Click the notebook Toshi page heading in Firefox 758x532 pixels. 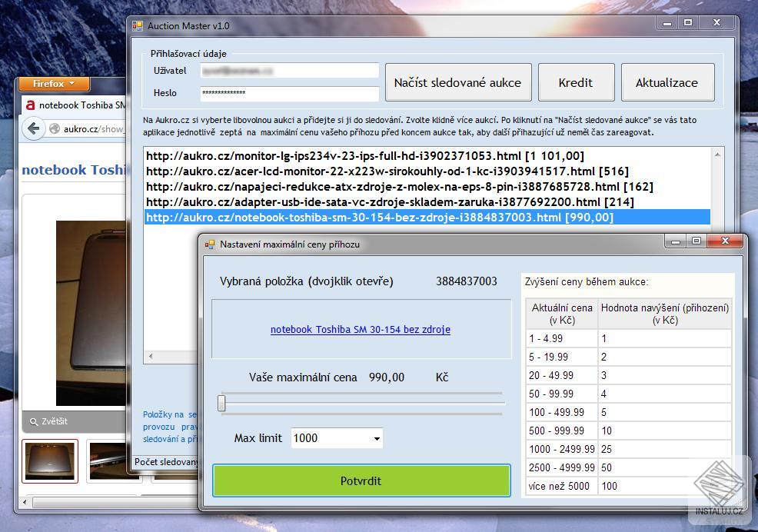pyautogui.click(x=74, y=170)
